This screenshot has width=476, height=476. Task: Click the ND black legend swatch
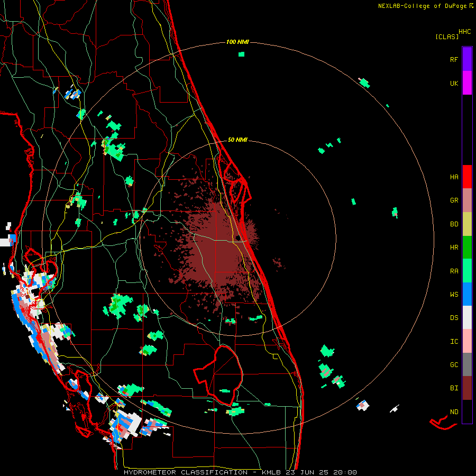tap(467, 411)
